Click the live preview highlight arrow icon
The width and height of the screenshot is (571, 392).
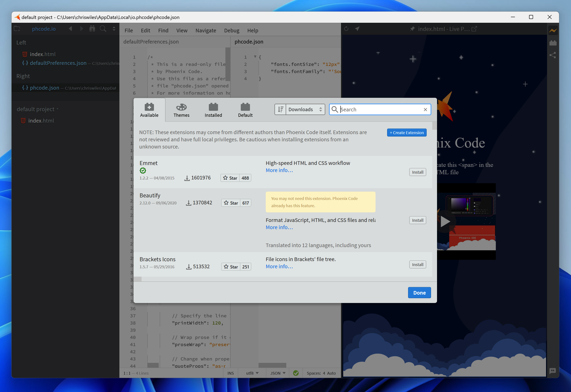[x=357, y=29]
